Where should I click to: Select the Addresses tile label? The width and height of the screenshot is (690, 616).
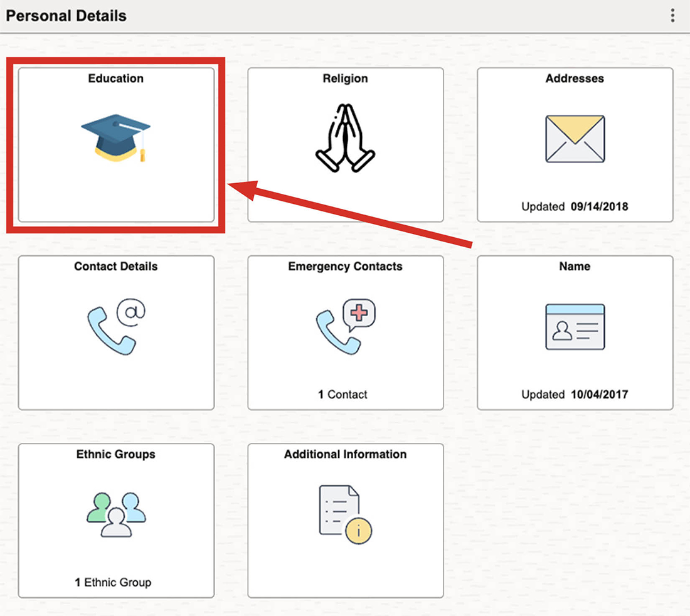click(x=575, y=78)
